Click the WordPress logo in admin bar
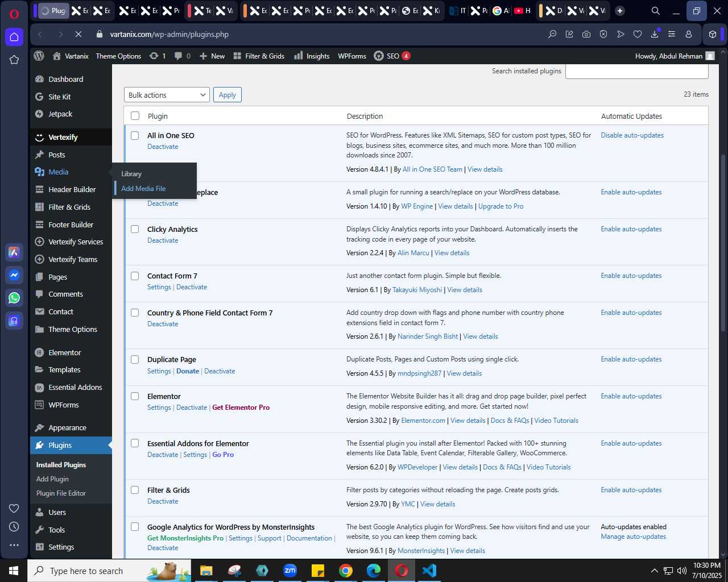The image size is (728, 582). click(39, 56)
